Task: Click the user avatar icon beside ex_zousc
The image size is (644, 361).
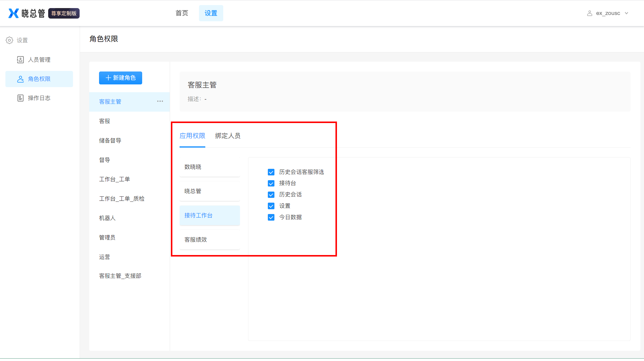Action: click(x=590, y=13)
